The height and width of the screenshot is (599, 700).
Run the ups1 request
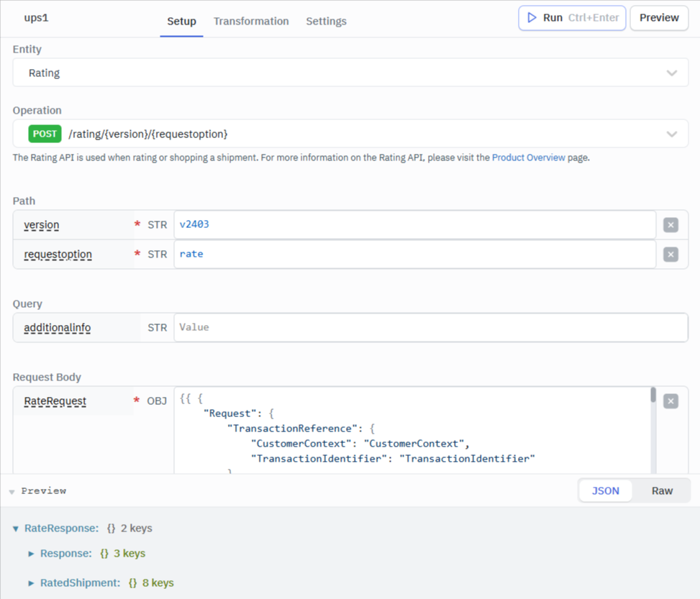click(x=572, y=18)
